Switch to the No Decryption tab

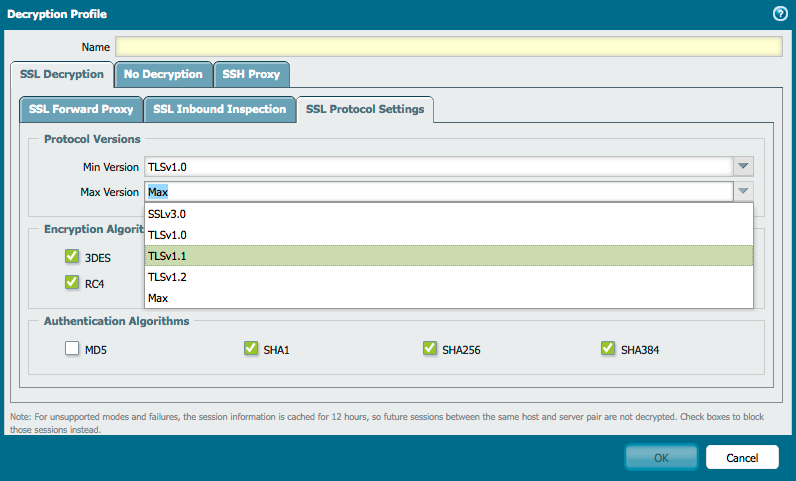(163, 74)
